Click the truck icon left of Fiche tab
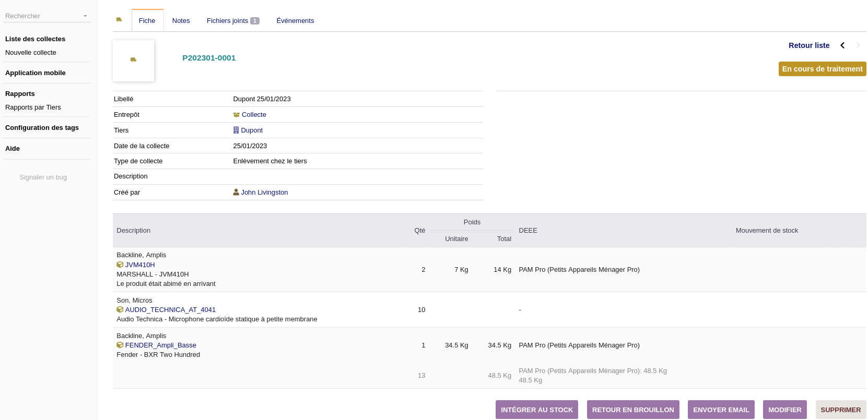Viewport: 868px width, 420px height. coord(119,20)
